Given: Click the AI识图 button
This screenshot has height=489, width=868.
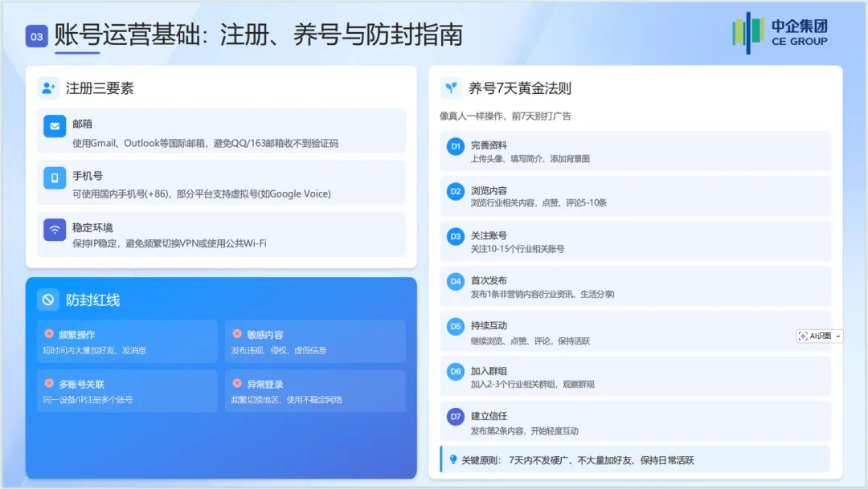Looking at the screenshot, I should pos(818,336).
